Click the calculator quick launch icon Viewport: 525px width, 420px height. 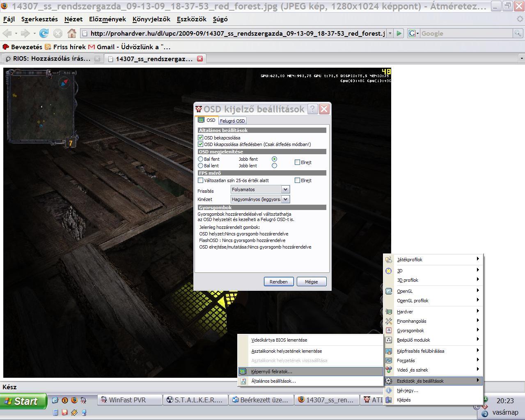click(x=55, y=412)
